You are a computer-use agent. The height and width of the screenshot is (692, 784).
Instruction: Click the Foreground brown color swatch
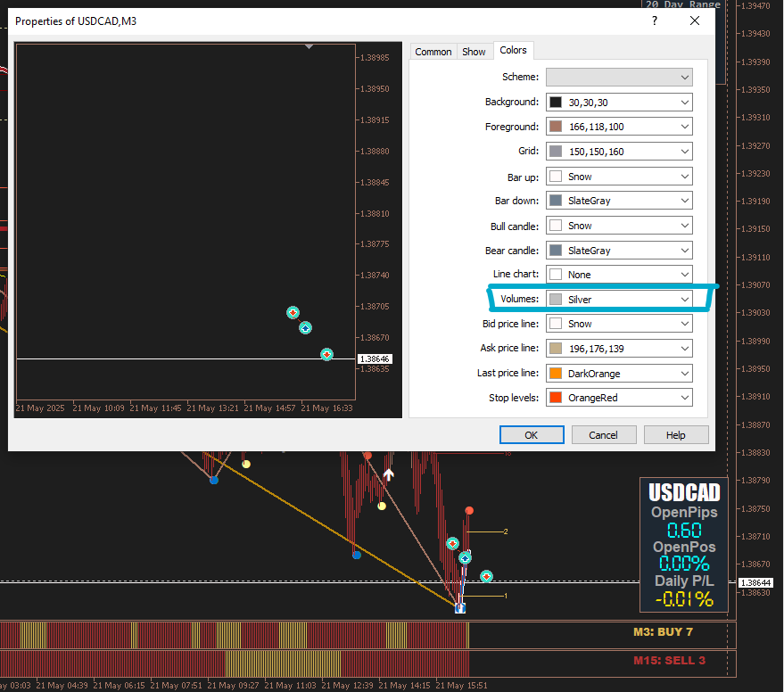coord(556,127)
